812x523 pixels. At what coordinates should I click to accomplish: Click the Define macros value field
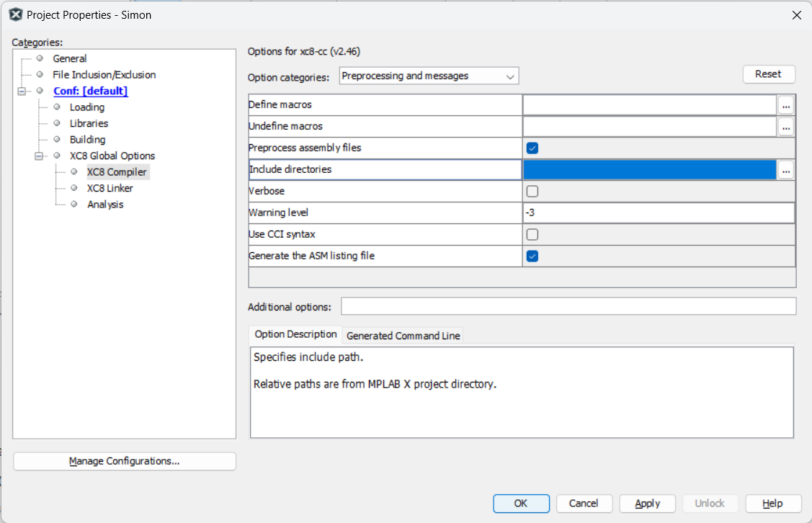tap(650, 105)
